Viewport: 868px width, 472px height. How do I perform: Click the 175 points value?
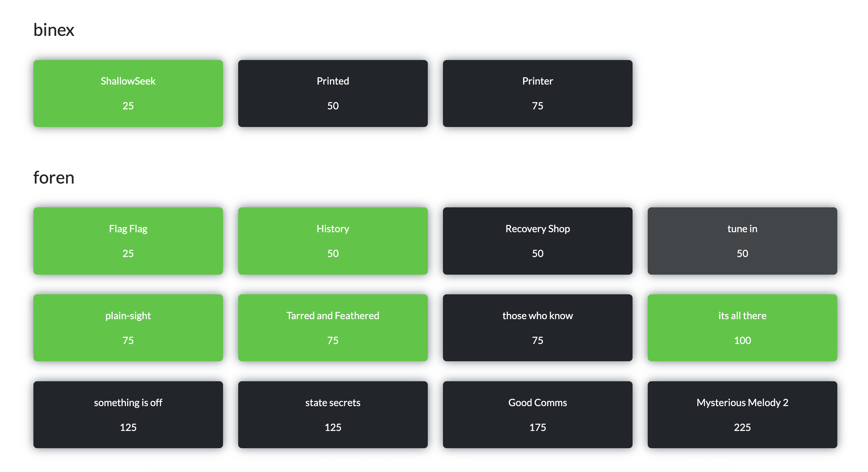[x=537, y=427]
